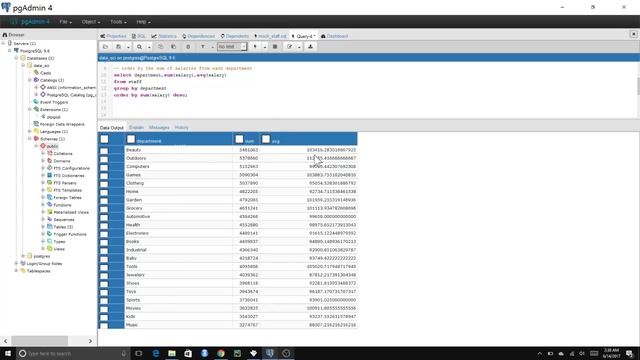Click right arrow of browser horizontal scrollbar

[x=90, y=341]
